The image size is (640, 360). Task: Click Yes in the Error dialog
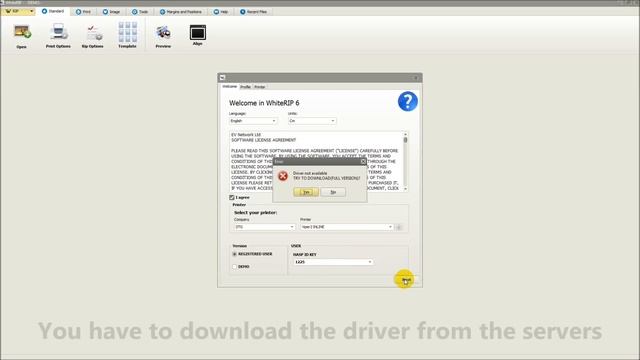click(x=306, y=192)
